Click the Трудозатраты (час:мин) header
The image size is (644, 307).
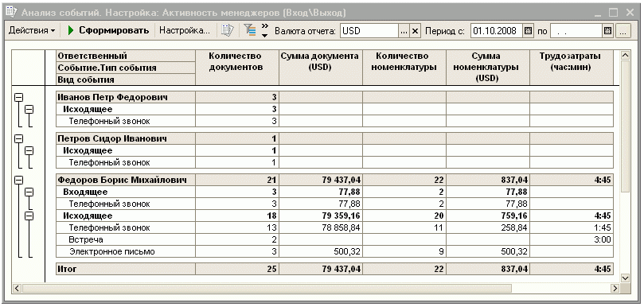[572, 68]
